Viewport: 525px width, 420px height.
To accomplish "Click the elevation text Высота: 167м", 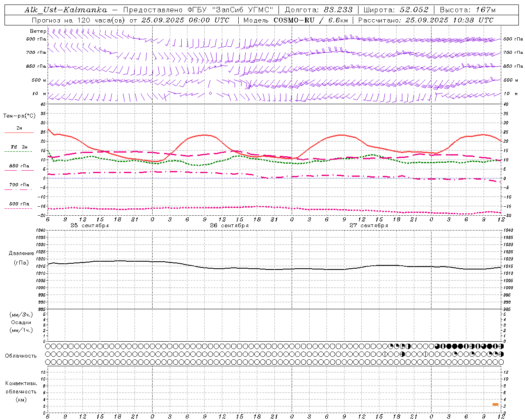I will (x=468, y=10).
